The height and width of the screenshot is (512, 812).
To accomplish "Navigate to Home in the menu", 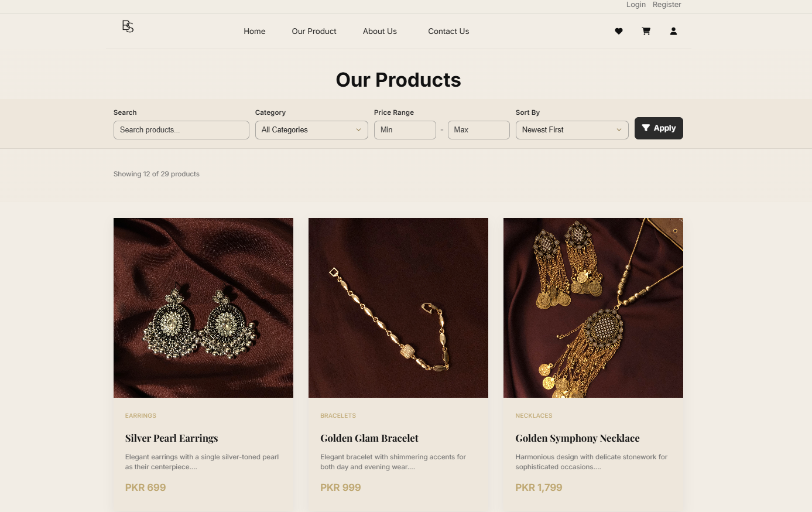I will tap(254, 31).
